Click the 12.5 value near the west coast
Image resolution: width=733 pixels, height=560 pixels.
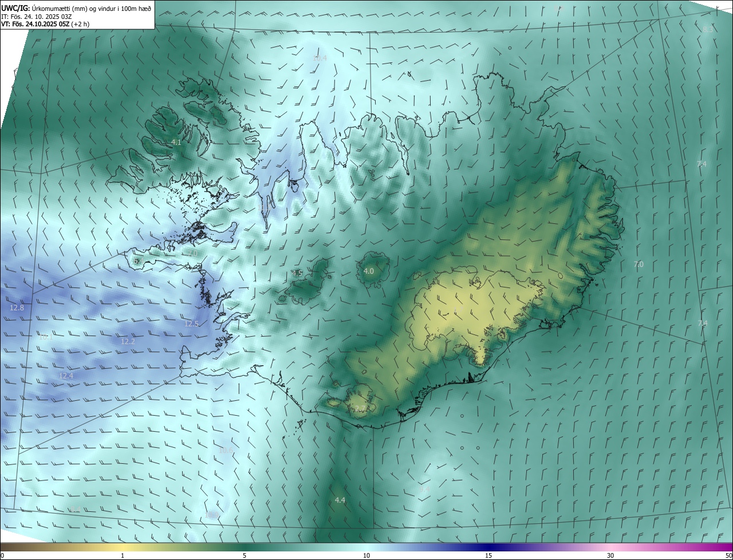(x=191, y=324)
